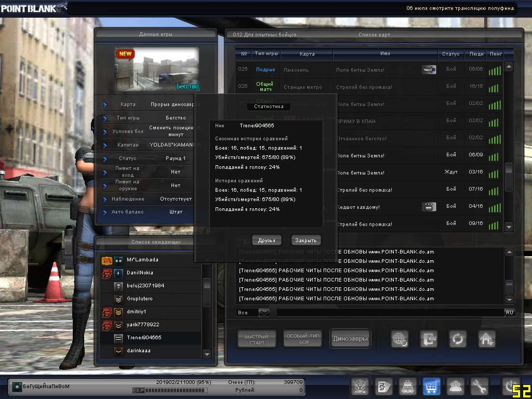Open the shopping cart store icon
Image resolution: width=532 pixels, height=399 pixels.
pos(431,387)
